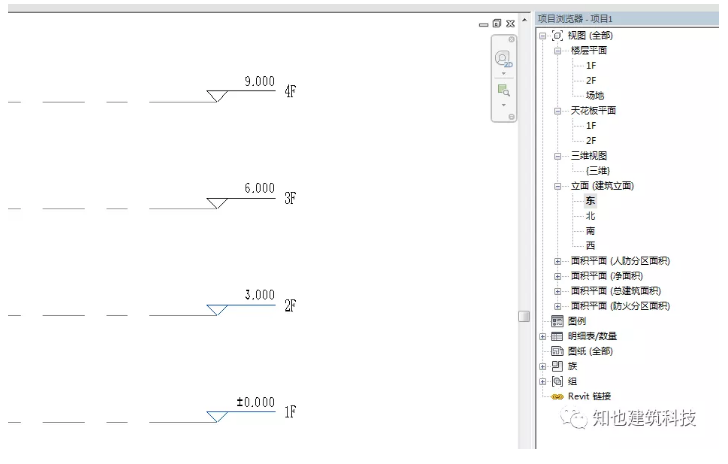Click the 9.000 elevation value

point(260,81)
